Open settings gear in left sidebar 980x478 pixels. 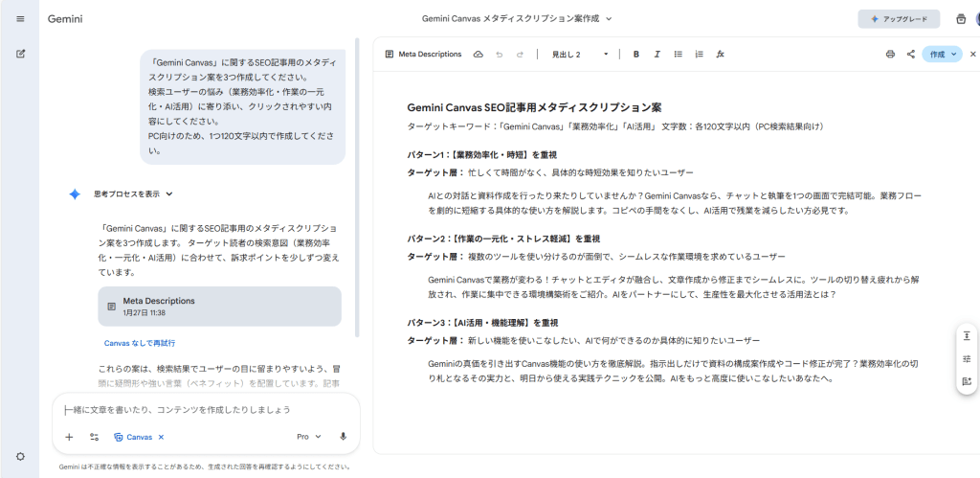pyautogui.click(x=20, y=457)
